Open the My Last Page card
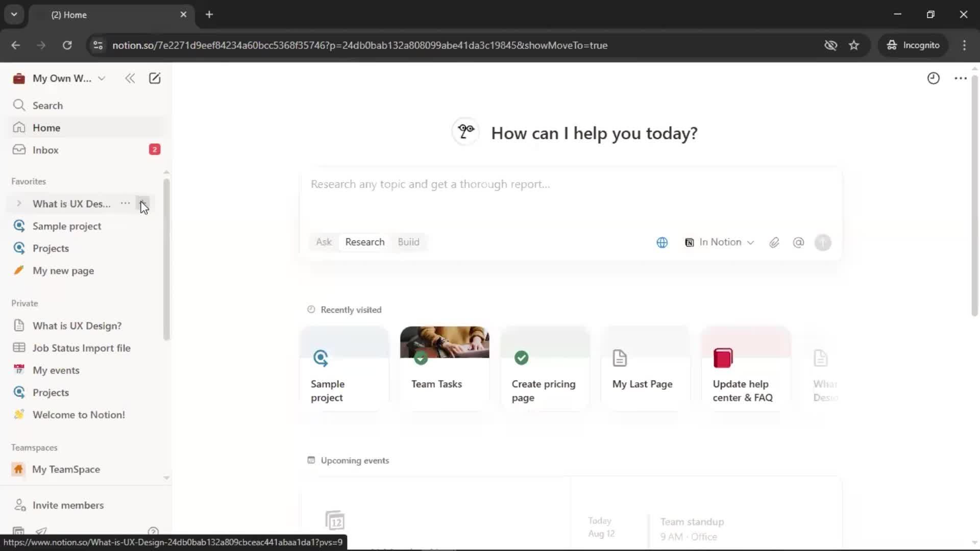Viewport: 980px width, 551px height. 646,368
